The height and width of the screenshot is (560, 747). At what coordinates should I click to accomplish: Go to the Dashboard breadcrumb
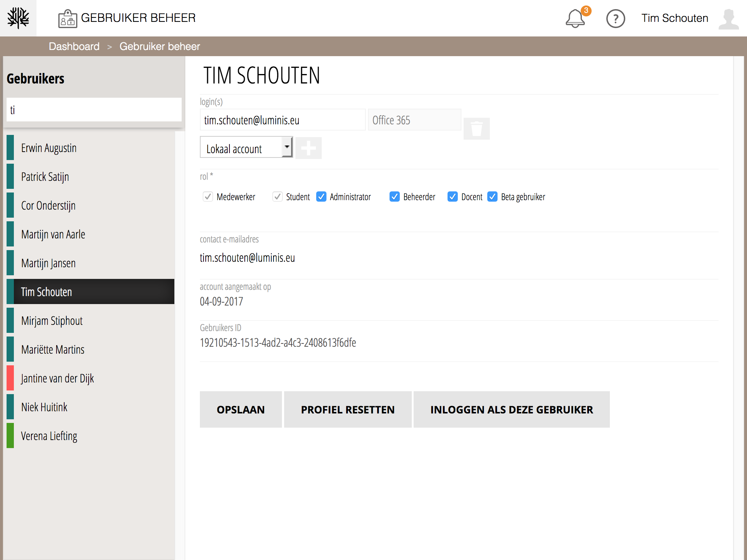74,46
